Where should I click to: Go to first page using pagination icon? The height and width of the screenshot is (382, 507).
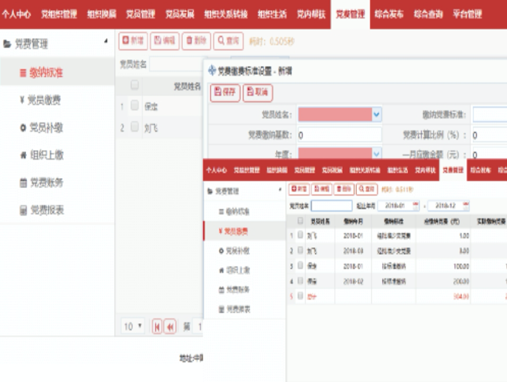click(157, 327)
